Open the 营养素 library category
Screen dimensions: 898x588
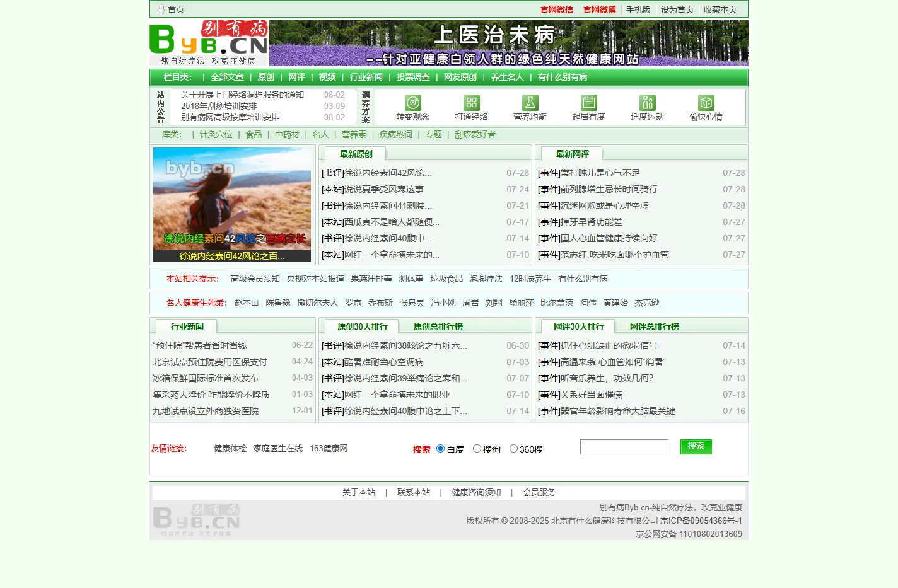354,134
